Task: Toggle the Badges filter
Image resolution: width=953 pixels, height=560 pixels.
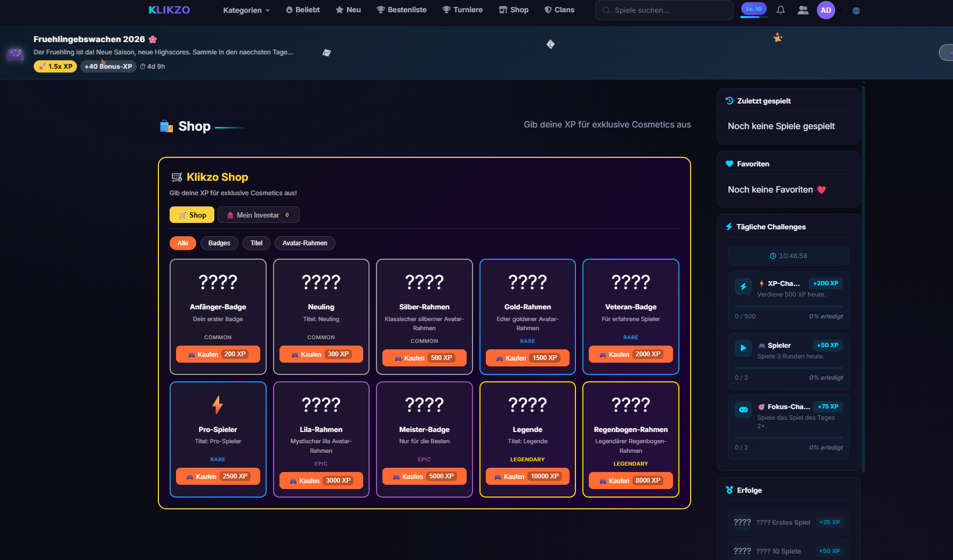Action: click(219, 243)
